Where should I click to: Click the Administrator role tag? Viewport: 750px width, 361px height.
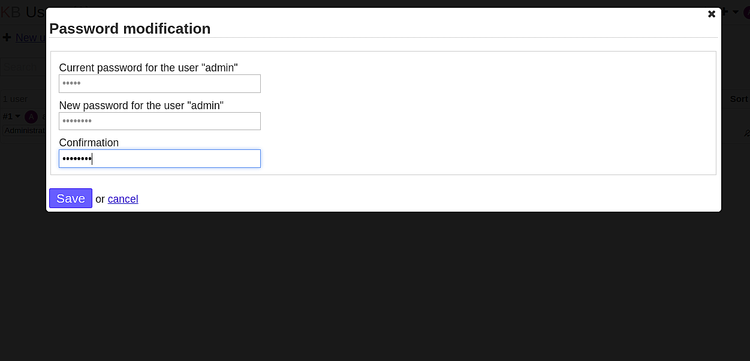click(24, 130)
